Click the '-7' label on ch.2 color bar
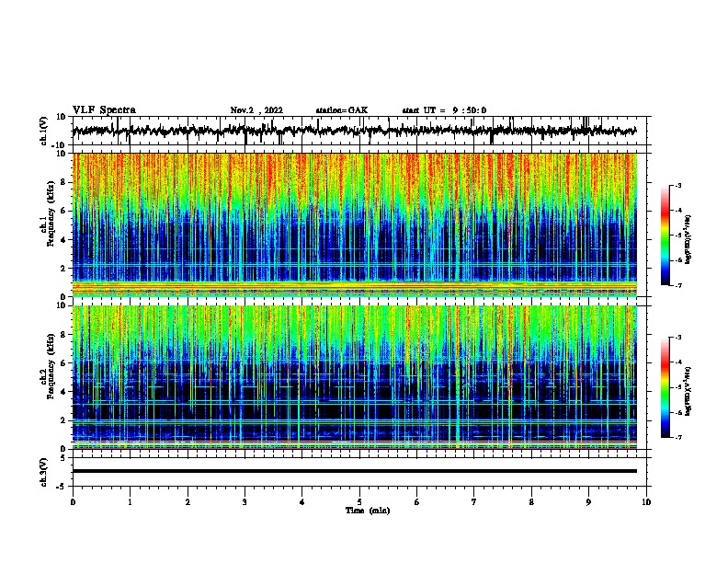Screen dimensions: 728x563 pos(677,437)
